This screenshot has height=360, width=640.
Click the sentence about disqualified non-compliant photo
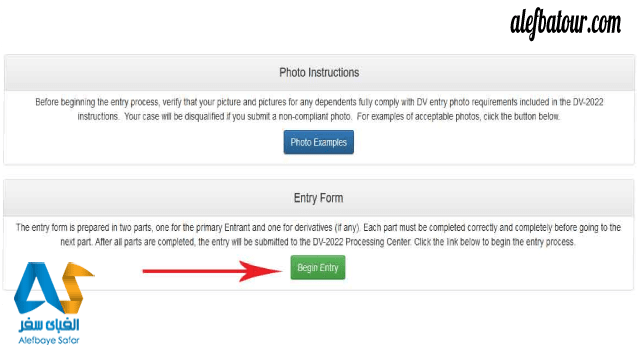click(238, 117)
